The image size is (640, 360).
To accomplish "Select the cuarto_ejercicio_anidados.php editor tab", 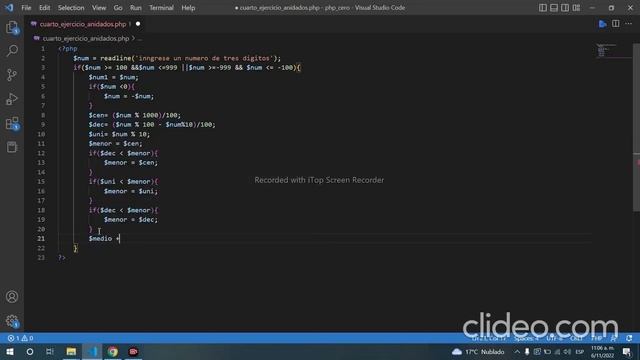I will pyautogui.click(x=83, y=24).
